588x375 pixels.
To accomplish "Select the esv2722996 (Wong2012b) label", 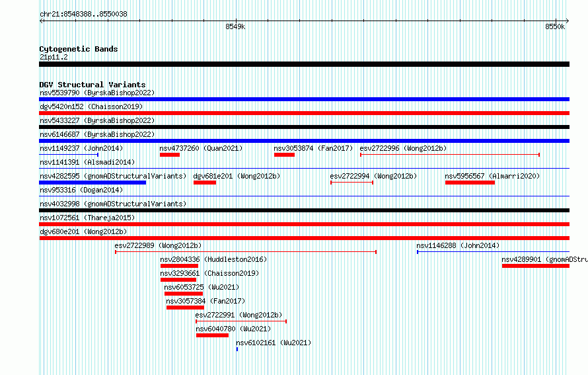I will (x=403, y=148).
